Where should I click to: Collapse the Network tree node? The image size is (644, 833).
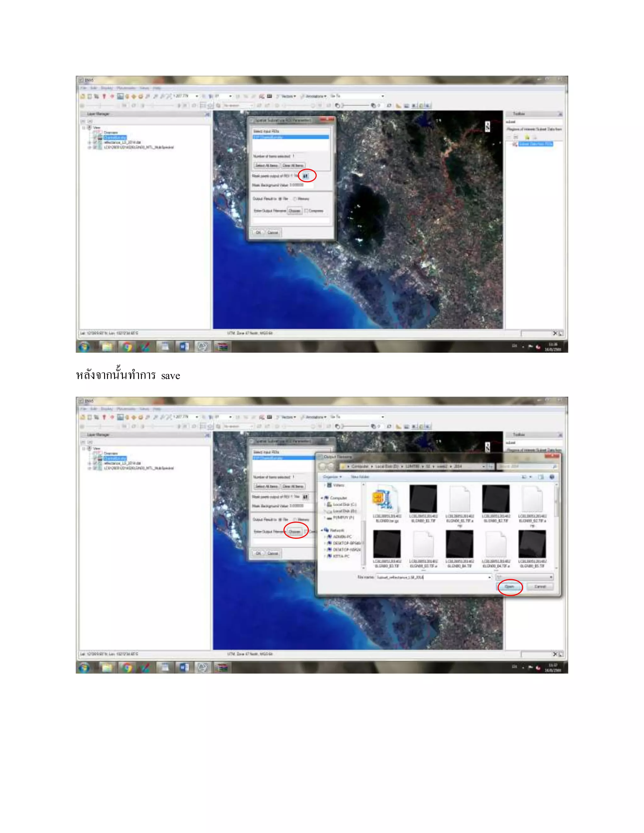[x=322, y=530]
